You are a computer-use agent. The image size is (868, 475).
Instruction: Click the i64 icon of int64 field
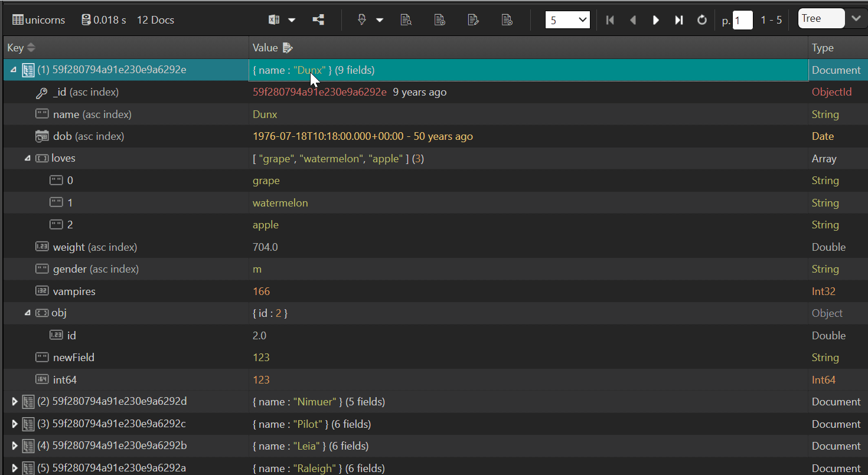click(x=41, y=379)
